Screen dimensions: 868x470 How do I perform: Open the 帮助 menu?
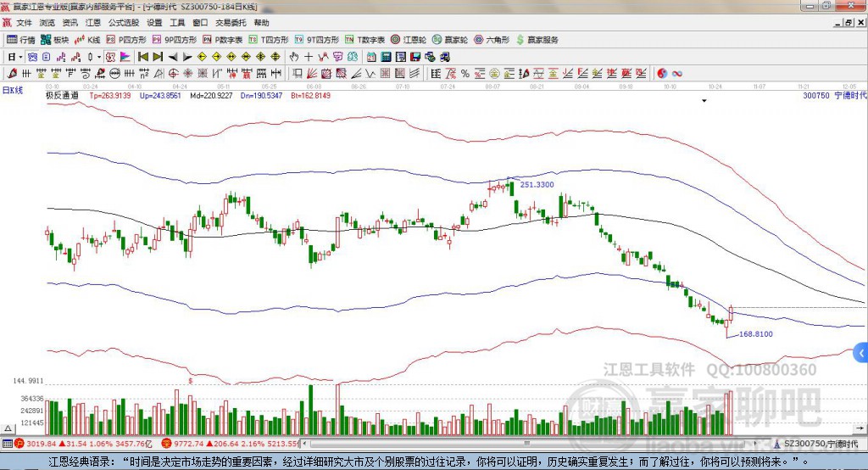click(x=261, y=23)
